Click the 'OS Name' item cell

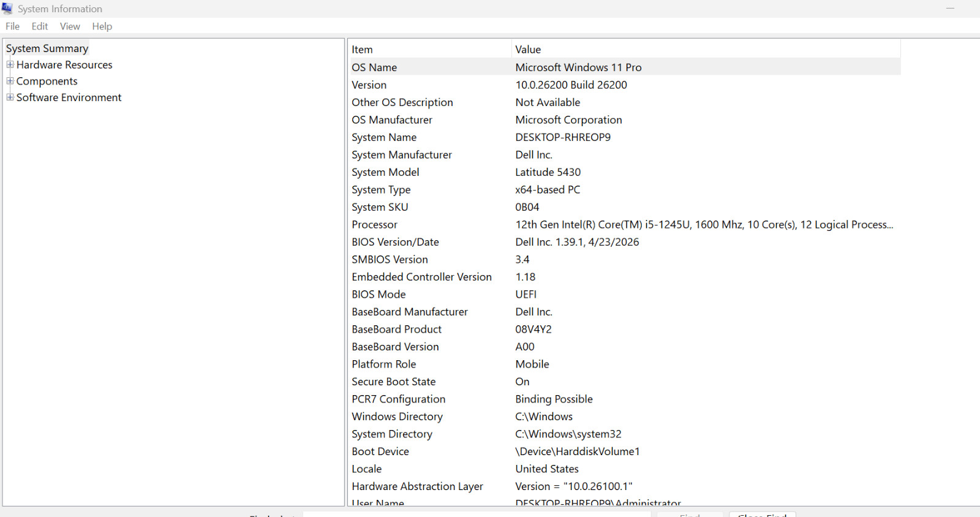click(374, 67)
